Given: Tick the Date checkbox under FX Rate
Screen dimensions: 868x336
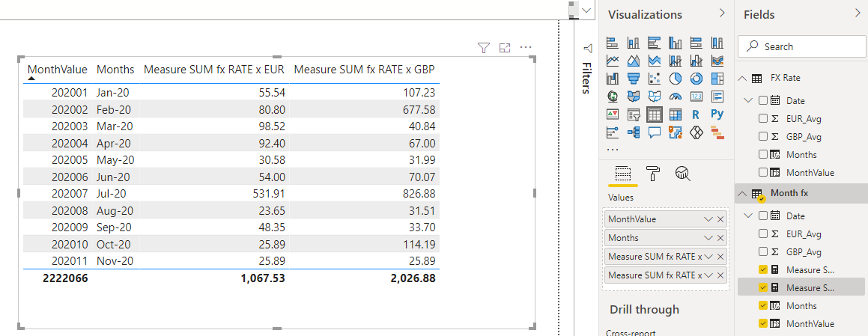Looking at the screenshot, I should click(763, 100).
